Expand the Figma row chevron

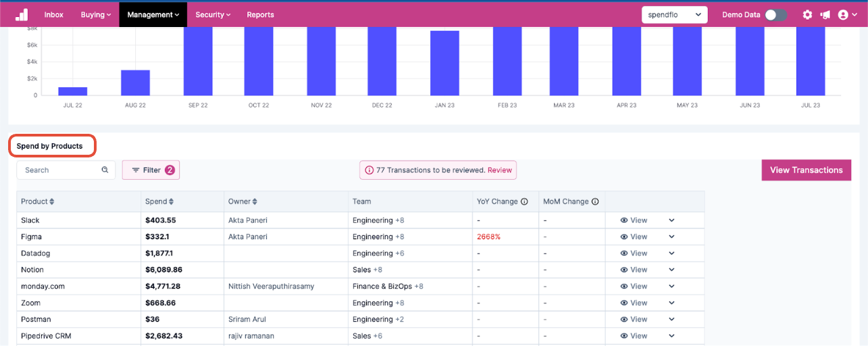pos(671,237)
